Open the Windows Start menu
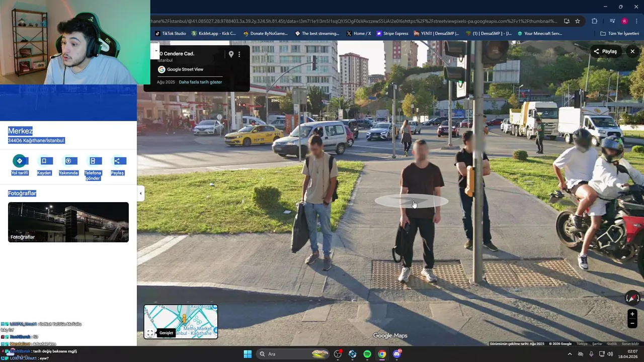644x362 pixels. [x=248, y=354]
